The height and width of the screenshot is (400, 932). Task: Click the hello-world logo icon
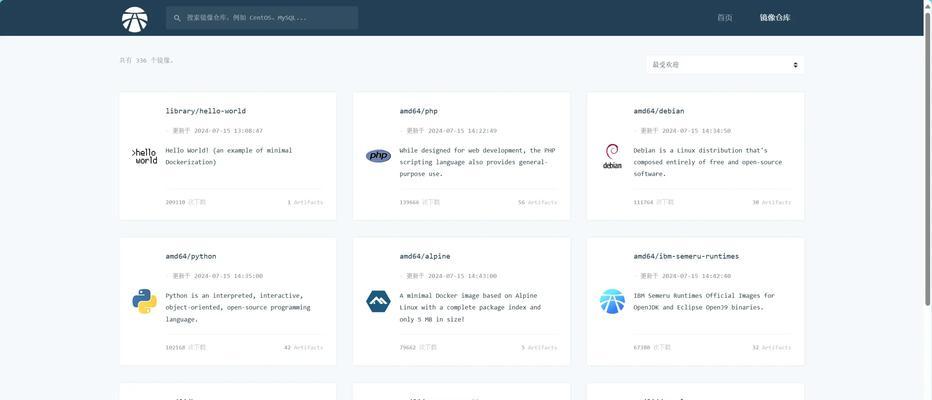144,156
